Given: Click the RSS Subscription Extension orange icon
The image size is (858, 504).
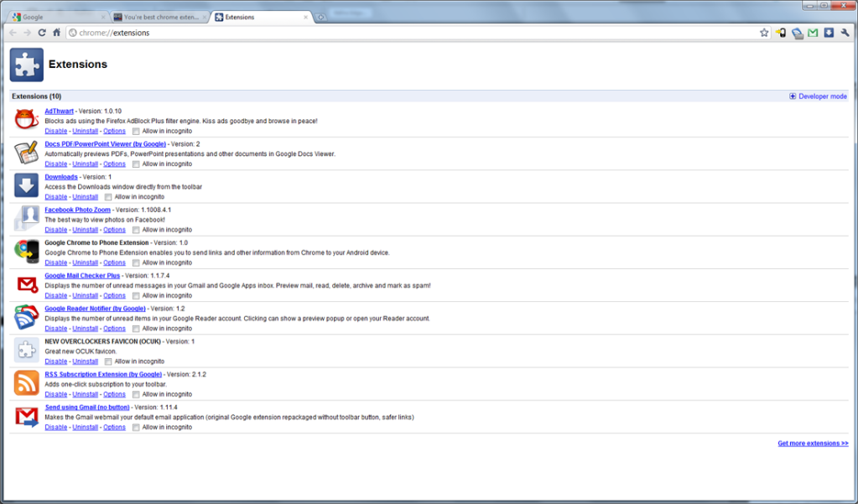Looking at the screenshot, I should coord(26,383).
